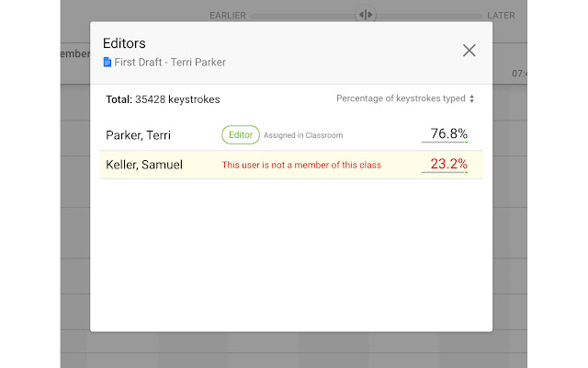The height and width of the screenshot is (368, 588).
Task: Open the First Draft - Terri Parker document
Action: pyautogui.click(x=170, y=63)
